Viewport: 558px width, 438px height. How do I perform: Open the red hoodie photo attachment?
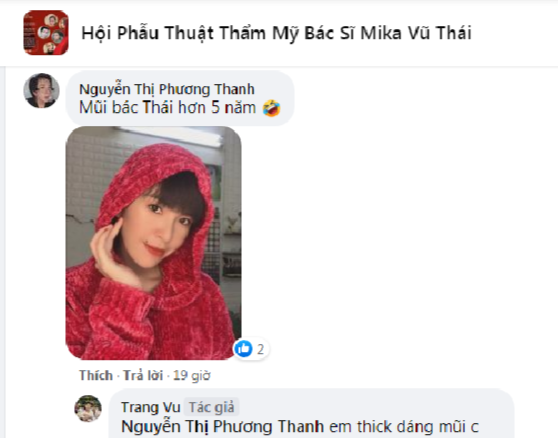pos(153,243)
